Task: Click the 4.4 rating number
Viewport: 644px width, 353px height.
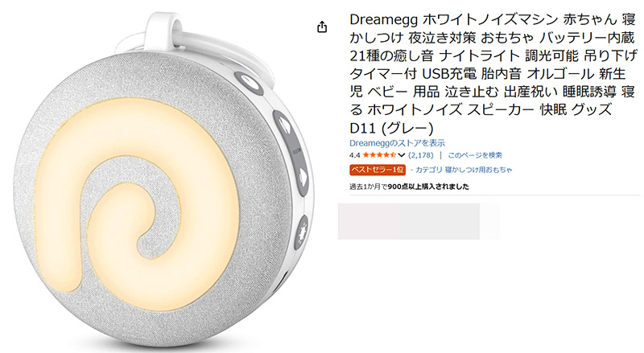Action: tap(354, 155)
